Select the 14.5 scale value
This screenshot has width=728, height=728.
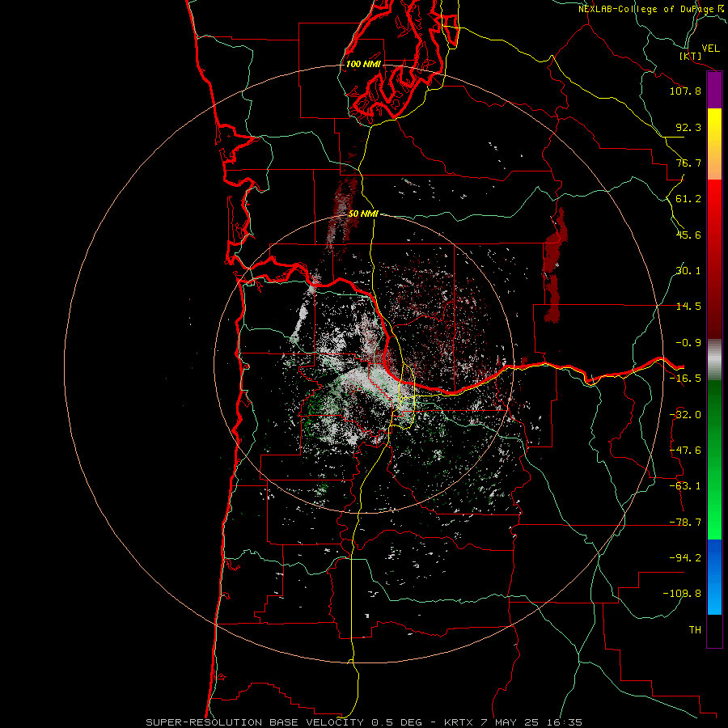pos(688,307)
